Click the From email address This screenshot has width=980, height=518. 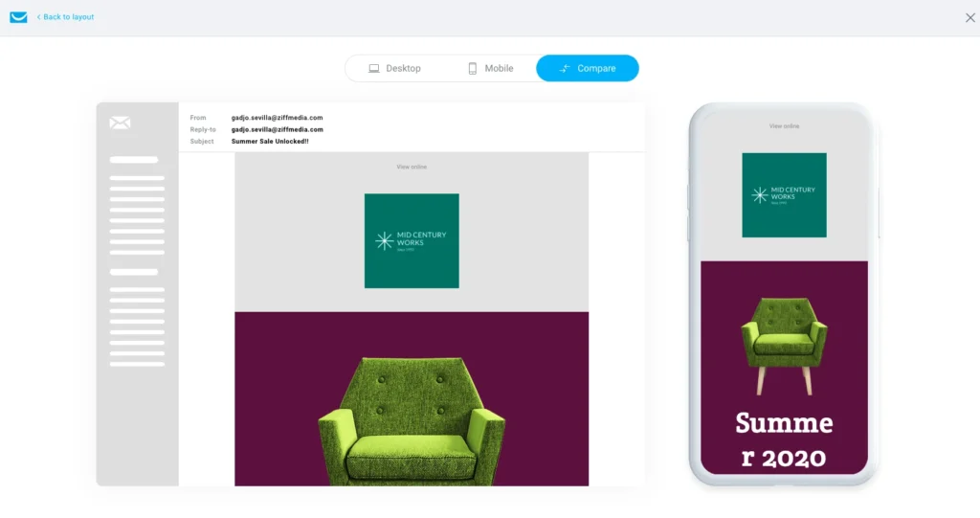point(277,118)
